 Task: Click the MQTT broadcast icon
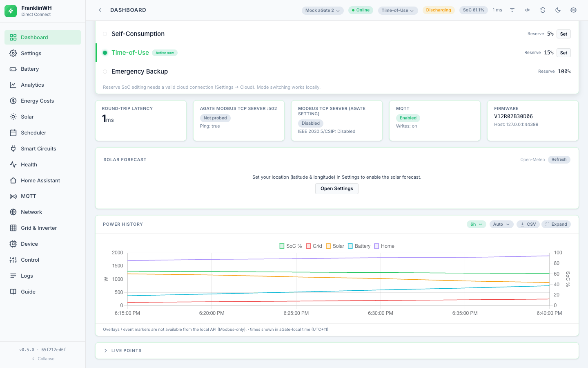[13, 196]
